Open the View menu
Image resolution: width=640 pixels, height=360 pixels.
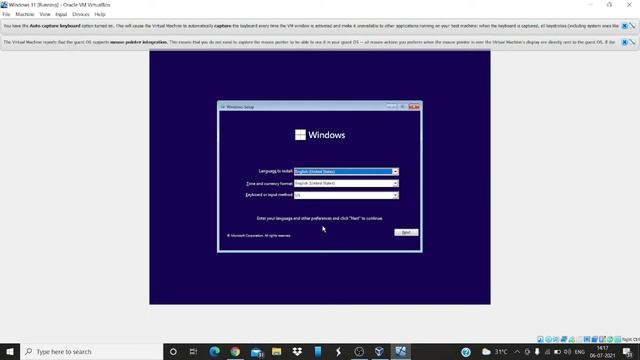click(x=45, y=14)
